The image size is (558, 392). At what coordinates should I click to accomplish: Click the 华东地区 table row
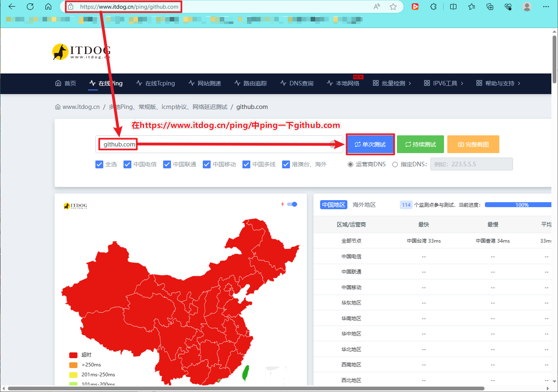(432, 302)
